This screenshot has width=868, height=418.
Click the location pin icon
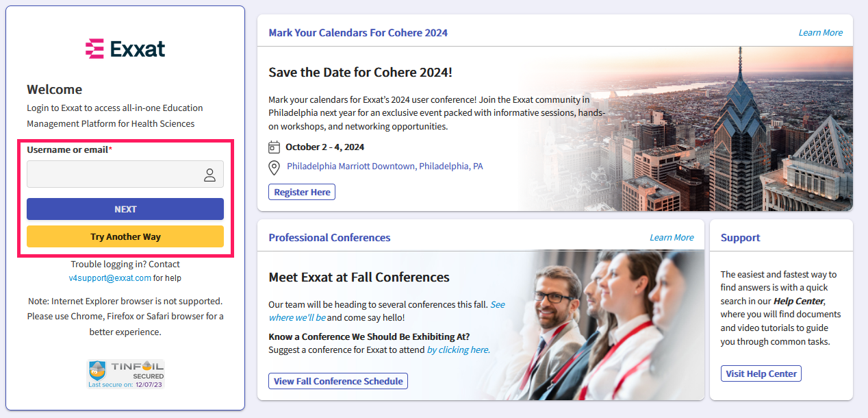pos(275,167)
